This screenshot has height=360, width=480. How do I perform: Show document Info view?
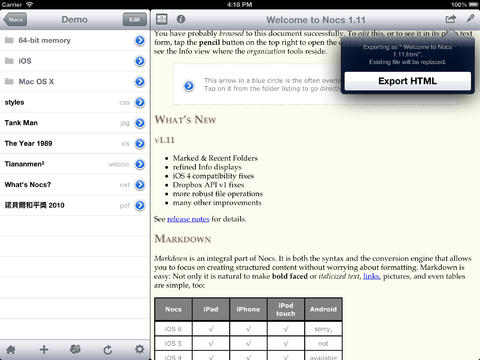(181, 19)
